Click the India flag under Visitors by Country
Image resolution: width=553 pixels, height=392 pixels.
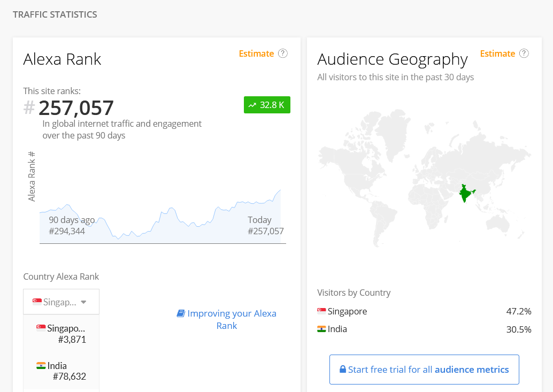321,329
